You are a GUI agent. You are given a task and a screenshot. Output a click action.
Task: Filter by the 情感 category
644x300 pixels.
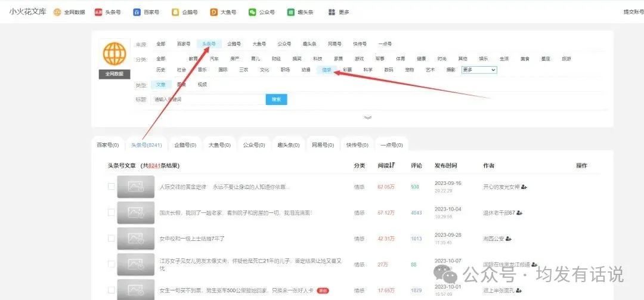point(327,70)
